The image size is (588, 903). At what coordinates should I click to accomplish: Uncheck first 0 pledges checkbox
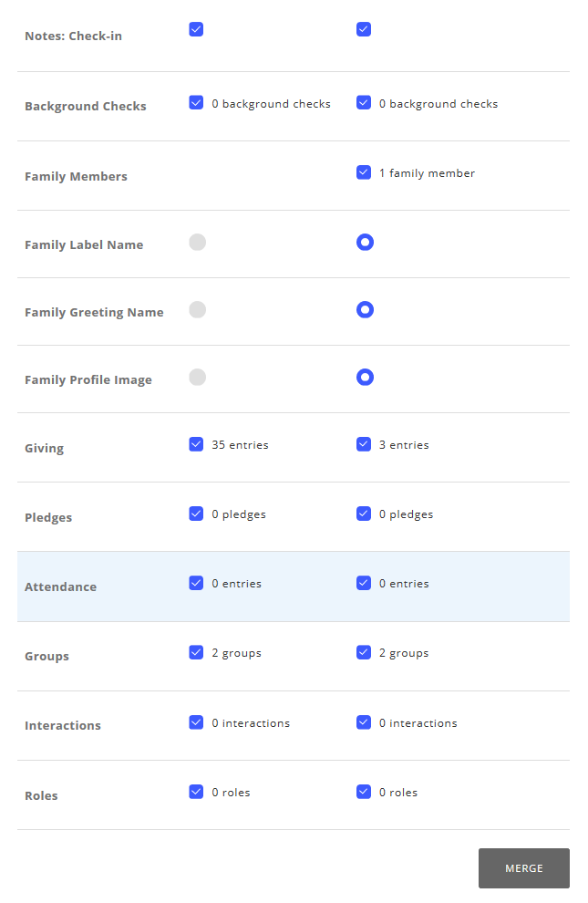click(x=196, y=514)
